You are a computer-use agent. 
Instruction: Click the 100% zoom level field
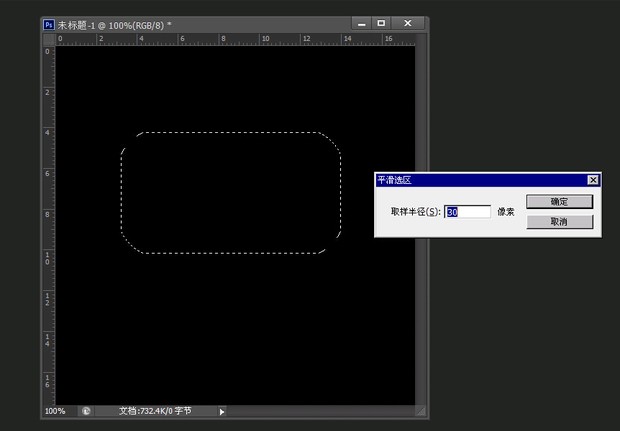(x=56, y=410)
